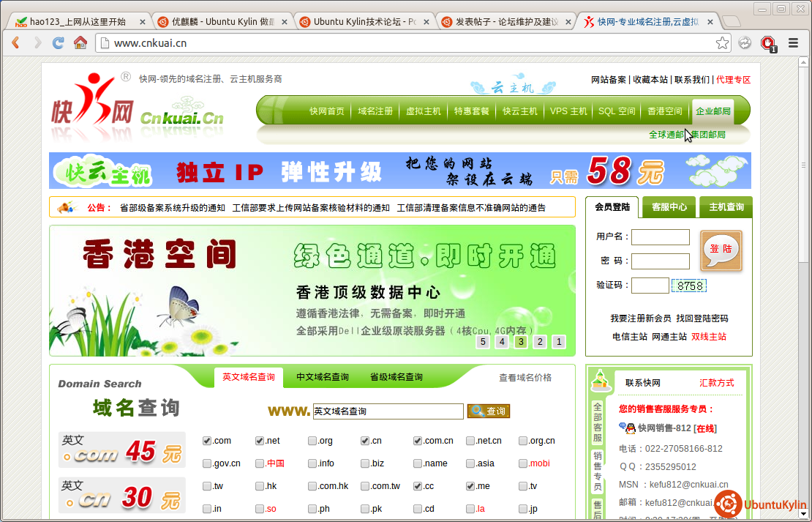Switch to the 中文域名查询 tab
Viewport: 812px width, 522px height.
point(323,377)
